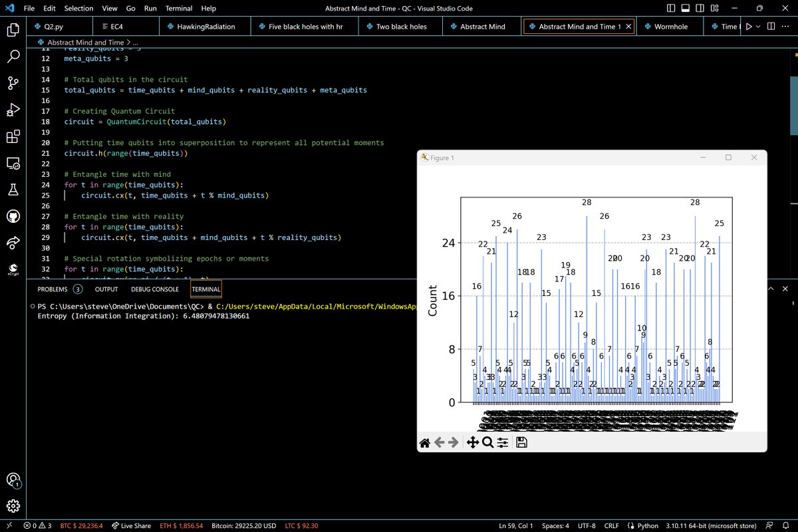Open the Run and Debug view

click(13, 110)
